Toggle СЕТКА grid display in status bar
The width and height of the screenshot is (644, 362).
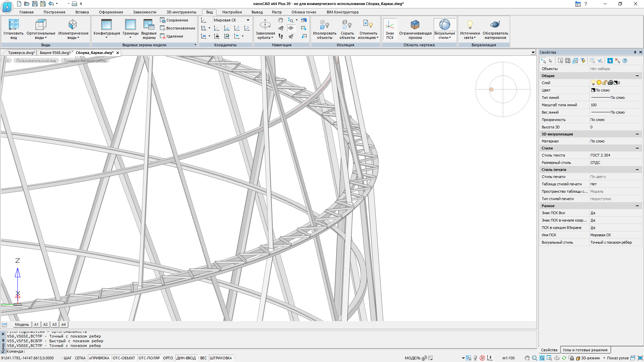pyautogui.click(x=80, y=358)
